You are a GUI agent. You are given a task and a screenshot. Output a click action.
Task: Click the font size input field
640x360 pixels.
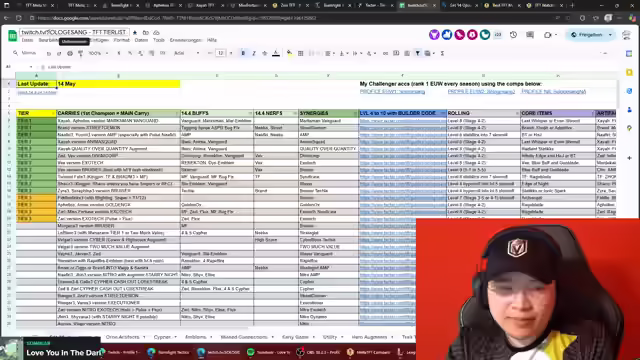[x=221, y=53]
